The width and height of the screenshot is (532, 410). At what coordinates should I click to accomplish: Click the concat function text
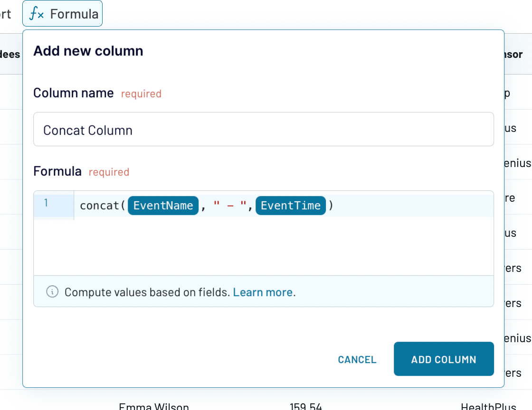click(99, 205)
